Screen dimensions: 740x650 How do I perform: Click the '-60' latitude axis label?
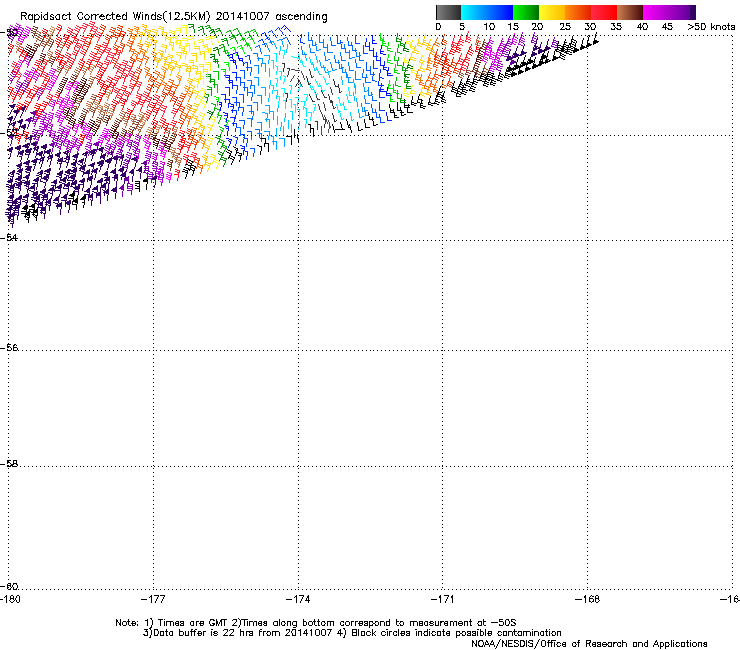pos(9,587)
